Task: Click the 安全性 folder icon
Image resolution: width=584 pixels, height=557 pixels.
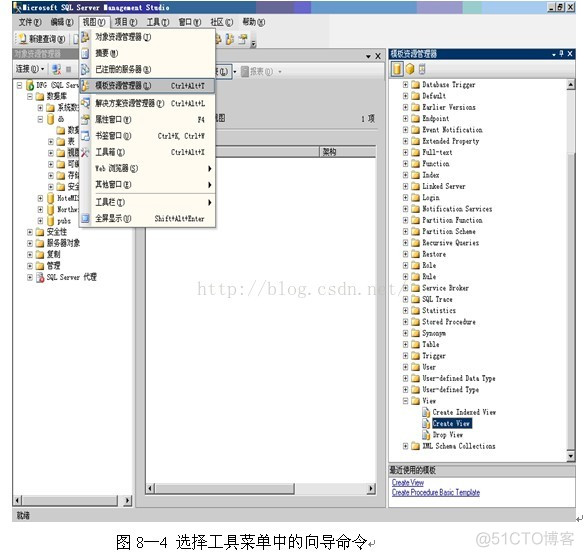Action: (x=39, y=232)
